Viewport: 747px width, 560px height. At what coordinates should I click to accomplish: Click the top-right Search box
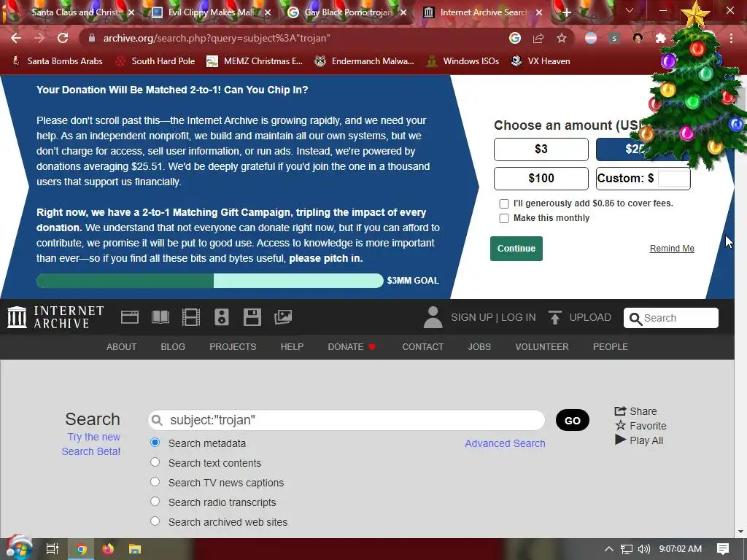(x=671, y=318)
